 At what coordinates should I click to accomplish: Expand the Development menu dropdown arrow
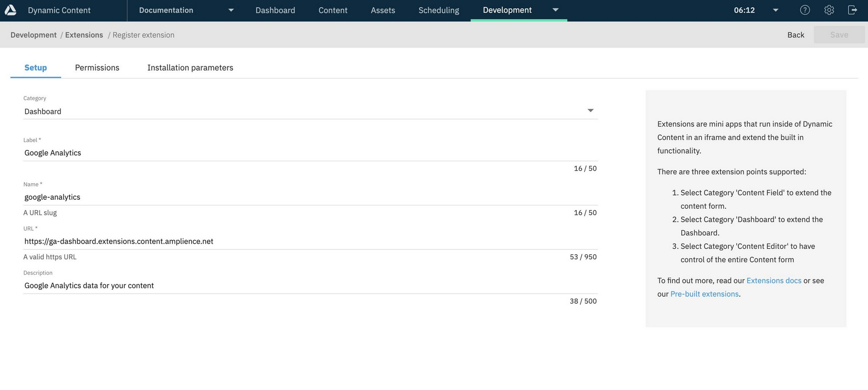click(555, 10)
